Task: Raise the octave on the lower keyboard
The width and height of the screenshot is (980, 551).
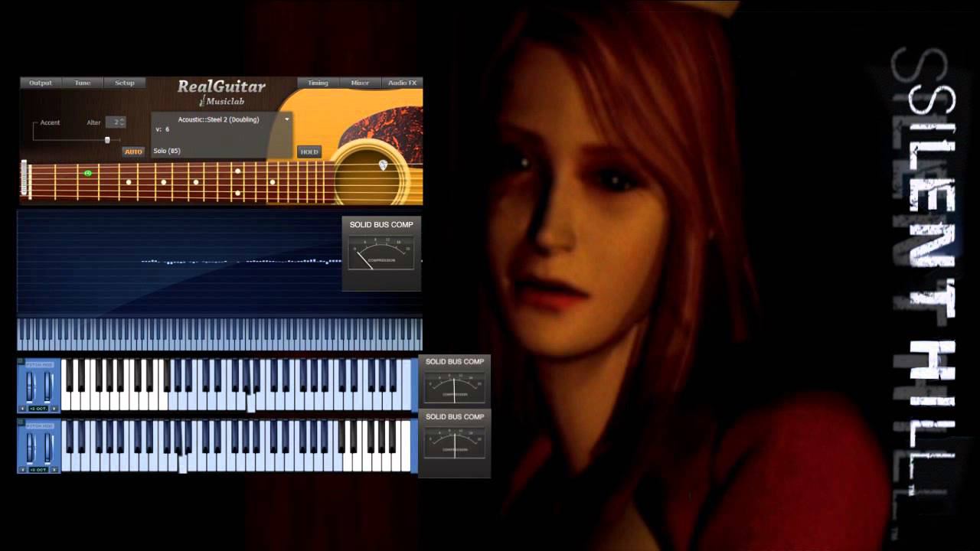Action: click(54, 469)
